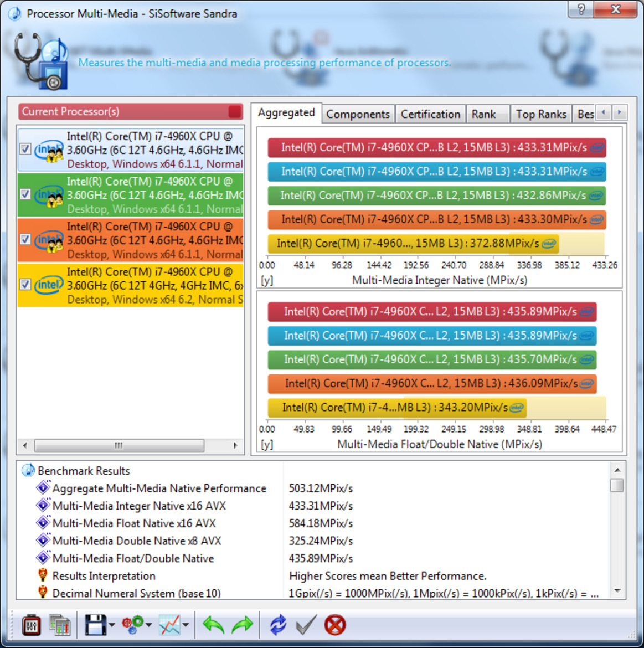The image size is (644, 648).
Task: Select the green 432.86MPix/s integer bar
Action: 437,196
